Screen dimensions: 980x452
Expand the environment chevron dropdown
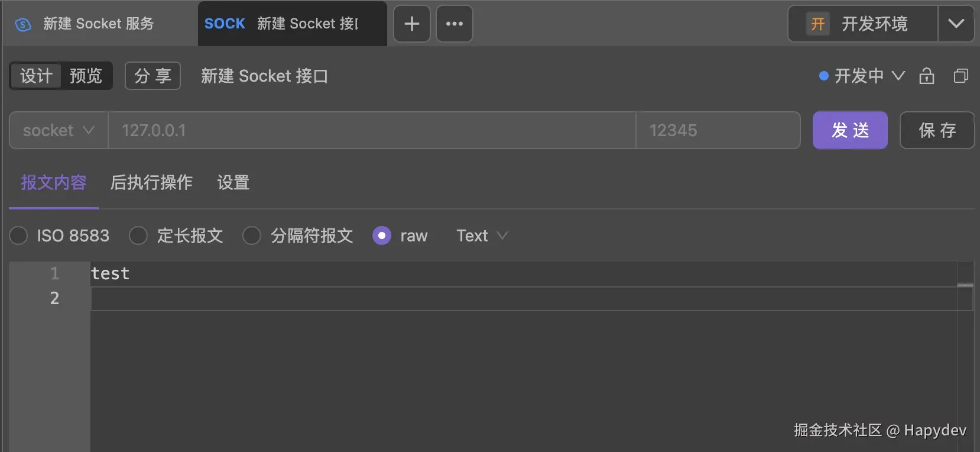point(956,24)
